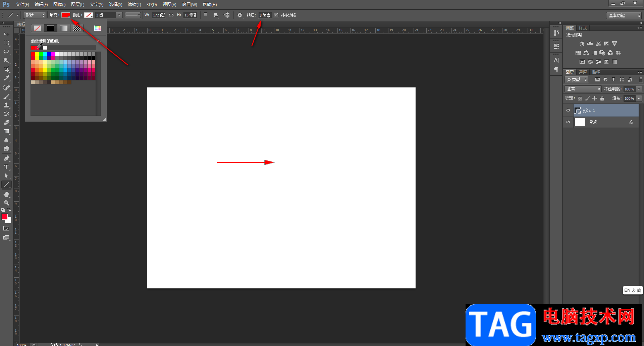
Task: Open the Paragraph panel icon
Action: pos(556,70)
